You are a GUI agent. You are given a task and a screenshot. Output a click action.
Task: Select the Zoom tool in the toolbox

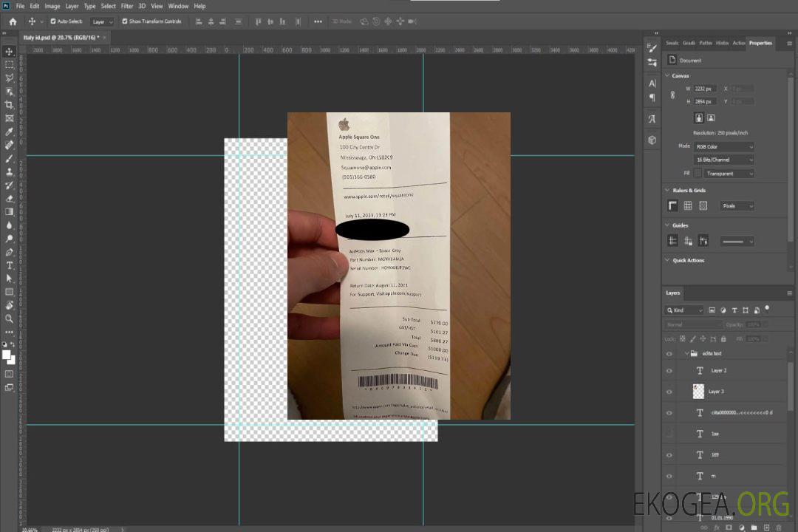tap(9, 318)
